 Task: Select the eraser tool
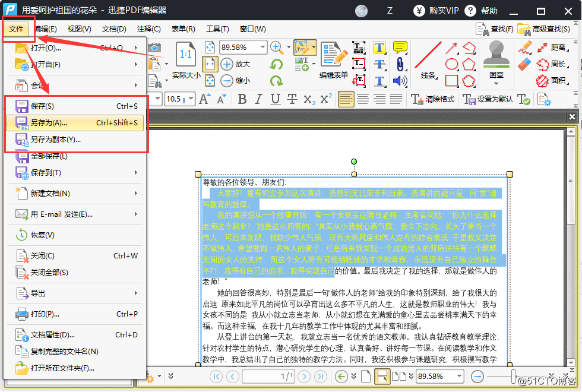(x=524, y=64)
